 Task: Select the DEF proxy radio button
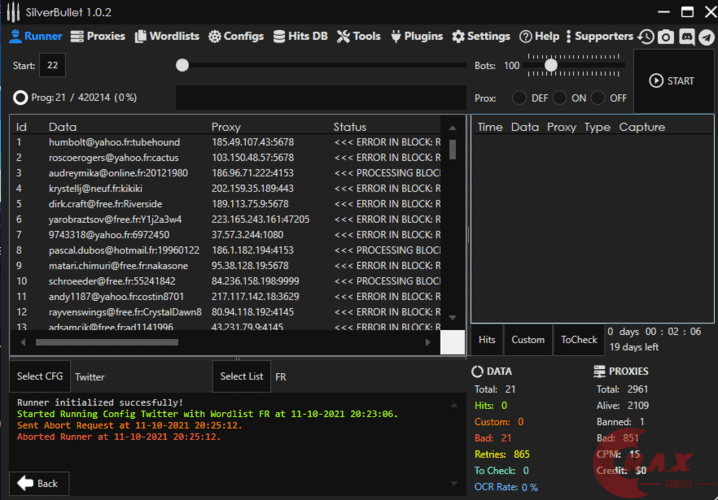click(x=519, y=98)
